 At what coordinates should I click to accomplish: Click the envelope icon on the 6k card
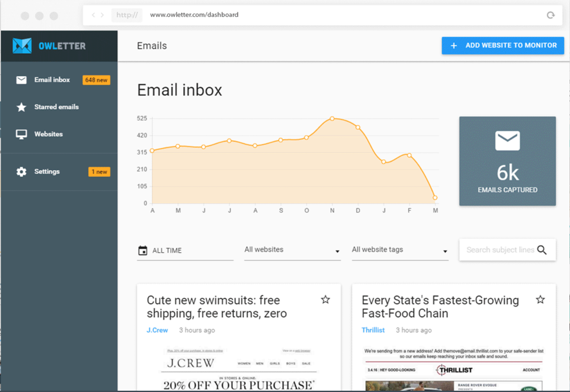pyautogui.click(x=507, y=140)
